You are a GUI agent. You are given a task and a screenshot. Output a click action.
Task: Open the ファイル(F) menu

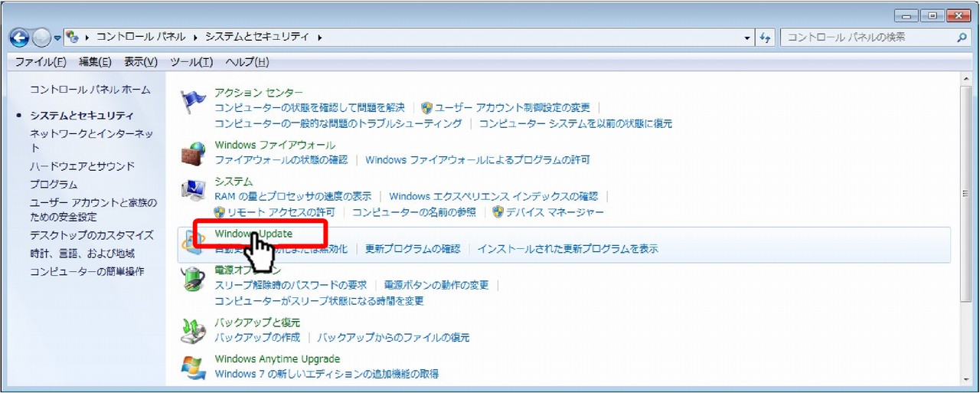pyautogui.click(x=41, y=62)
